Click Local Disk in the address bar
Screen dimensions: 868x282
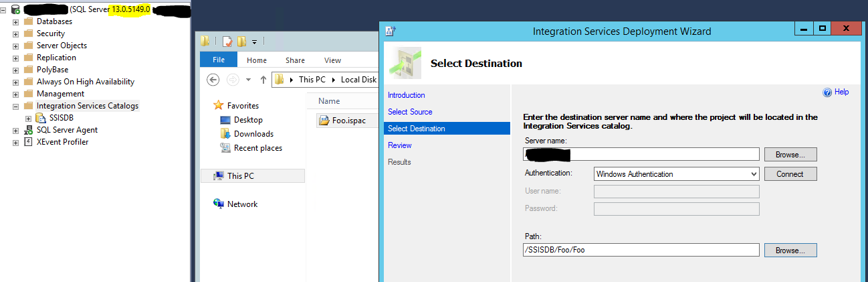[359, 80]
